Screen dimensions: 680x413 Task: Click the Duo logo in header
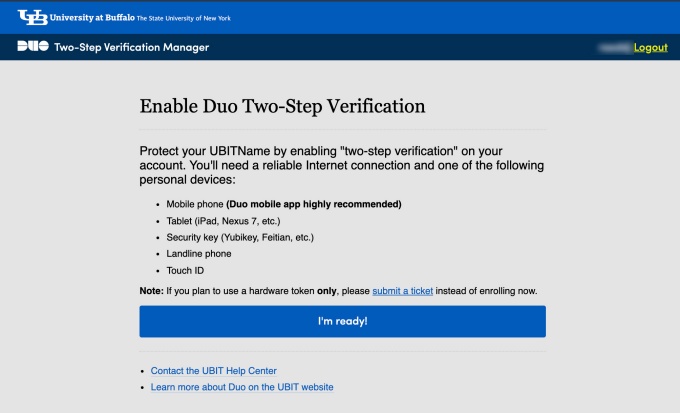(x=32, y=47)
